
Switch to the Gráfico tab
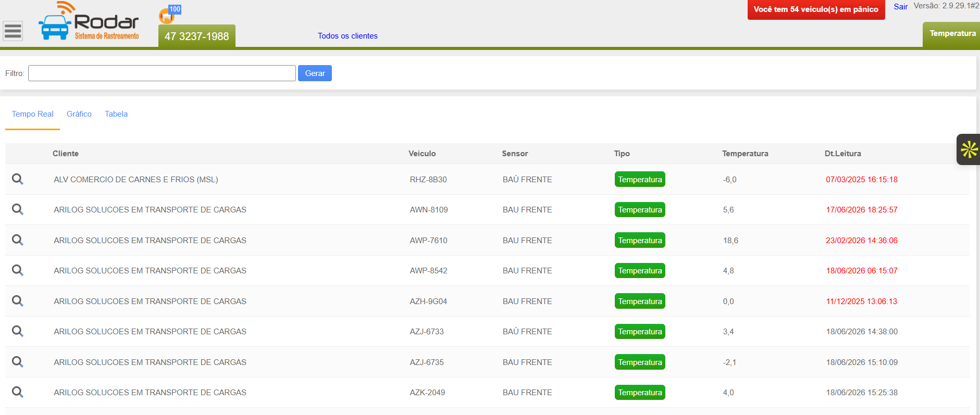[79, 114]
